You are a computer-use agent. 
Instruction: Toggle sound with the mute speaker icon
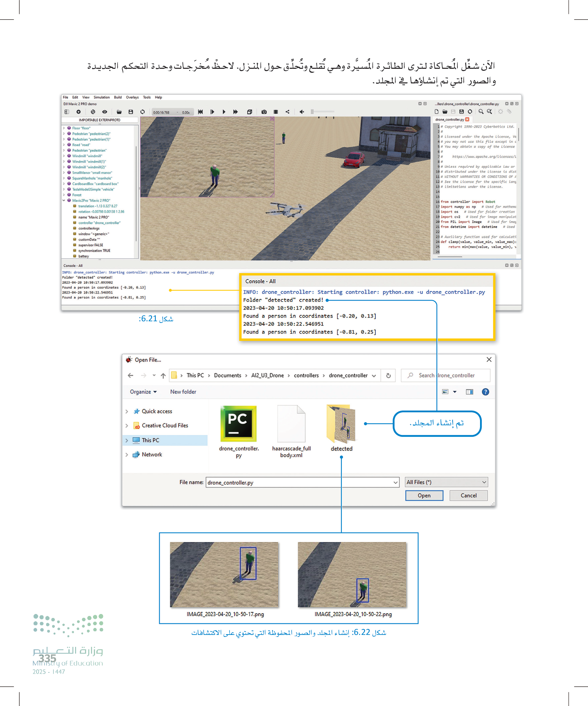(302, 112)
